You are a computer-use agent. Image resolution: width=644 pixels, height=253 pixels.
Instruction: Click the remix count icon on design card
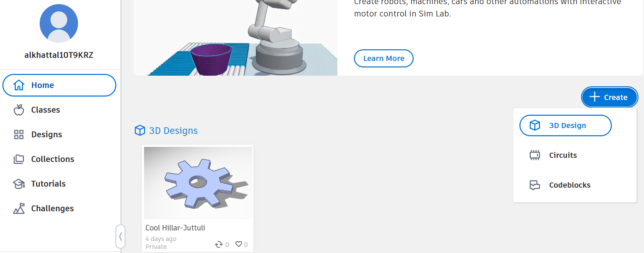pos(219,244)
